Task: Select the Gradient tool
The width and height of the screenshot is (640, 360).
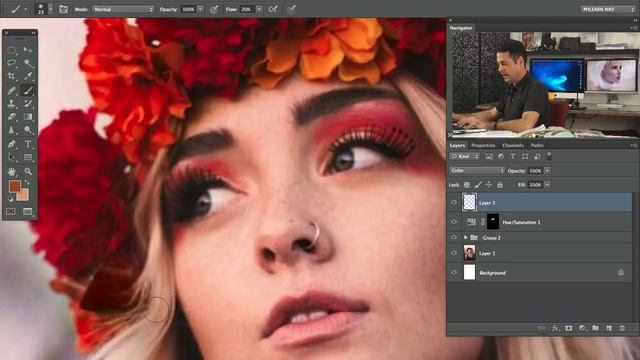Action: (28, 117)
